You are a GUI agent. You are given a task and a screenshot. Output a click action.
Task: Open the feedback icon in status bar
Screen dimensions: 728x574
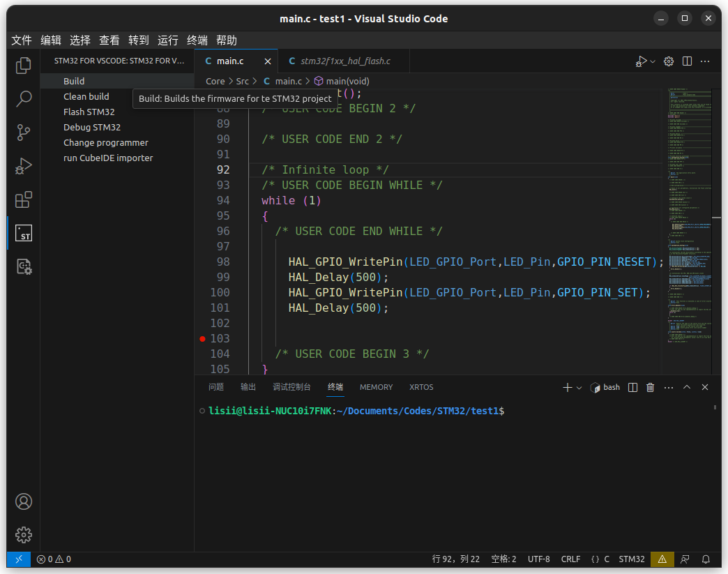pos(685,559)
